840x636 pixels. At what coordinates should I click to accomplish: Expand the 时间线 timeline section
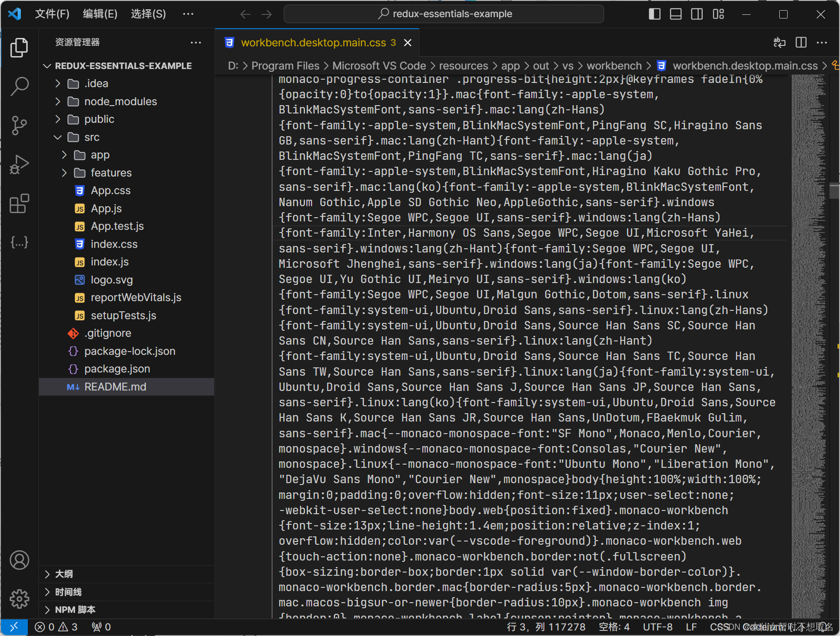tap(127, 592)
